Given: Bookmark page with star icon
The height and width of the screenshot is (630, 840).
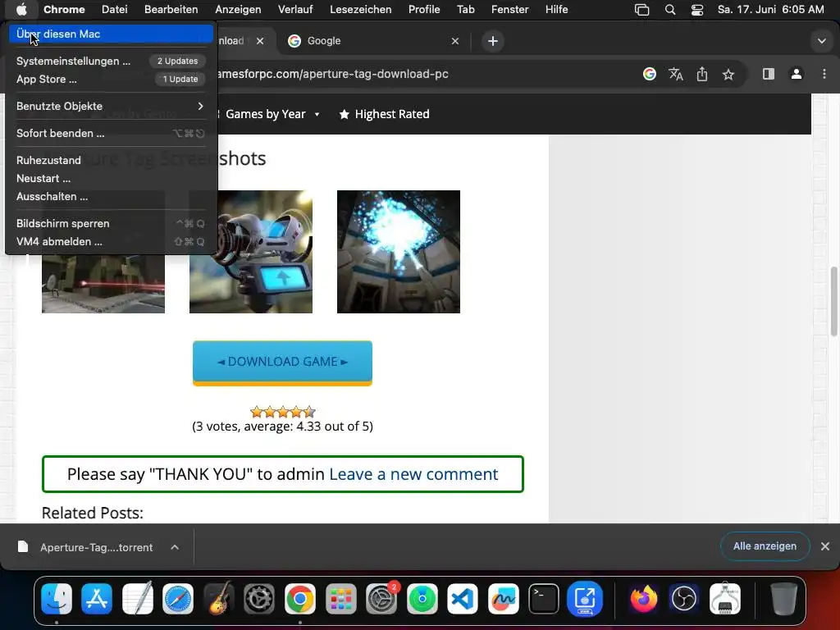Looking at the screenshot, I should point(728,75).
